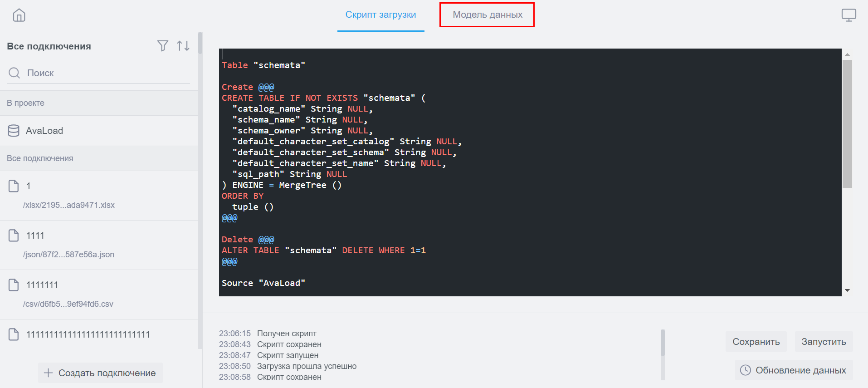Switch to the Модель данных tab
This screenshot has width=868, height=388.
pos(487,15)
